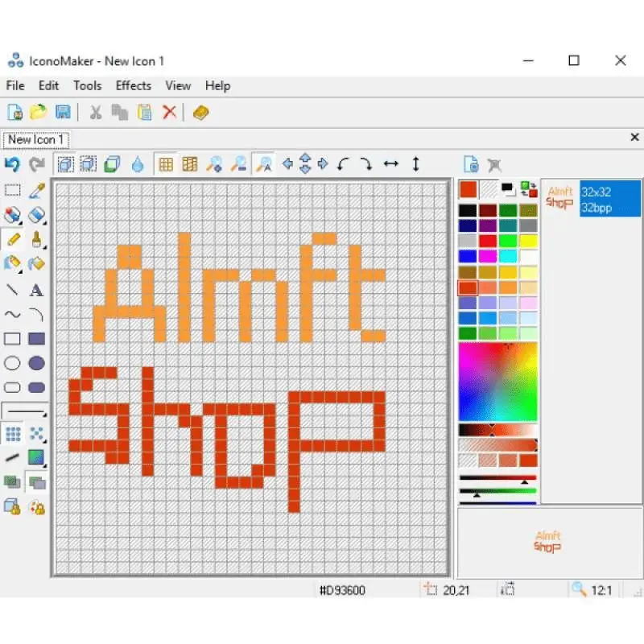Shift image left with the arrow
The width and height of the screenshot is (644, 644).
pos(288,164)
